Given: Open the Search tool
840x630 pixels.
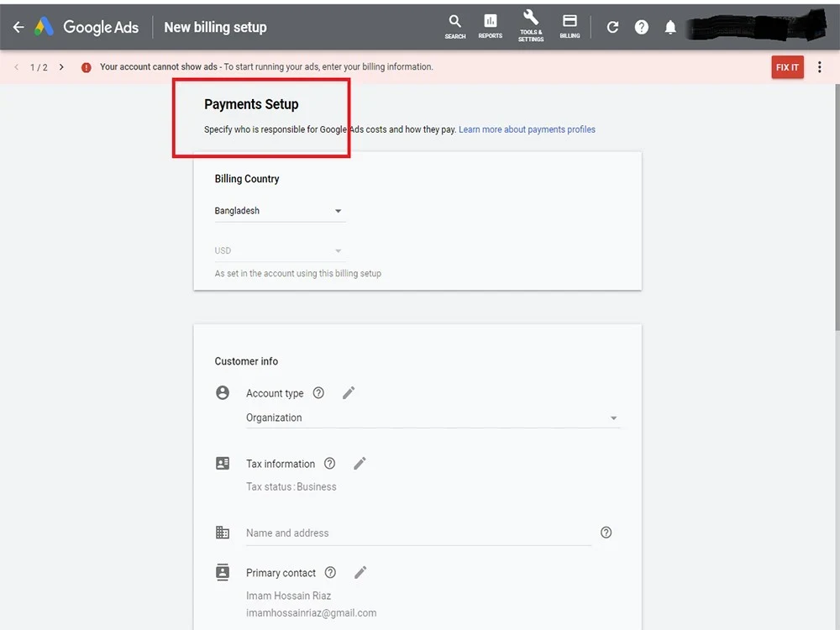Looking at the screenshot, I should [x=454, y=27].
